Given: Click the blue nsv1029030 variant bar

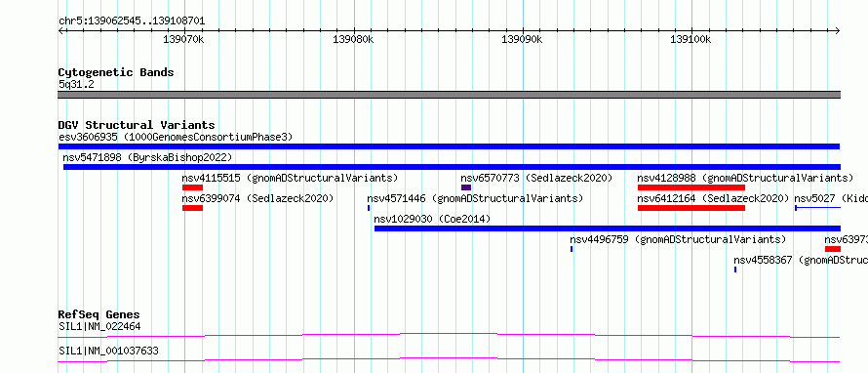Looking at the screenshot, I should click(608, 228).
